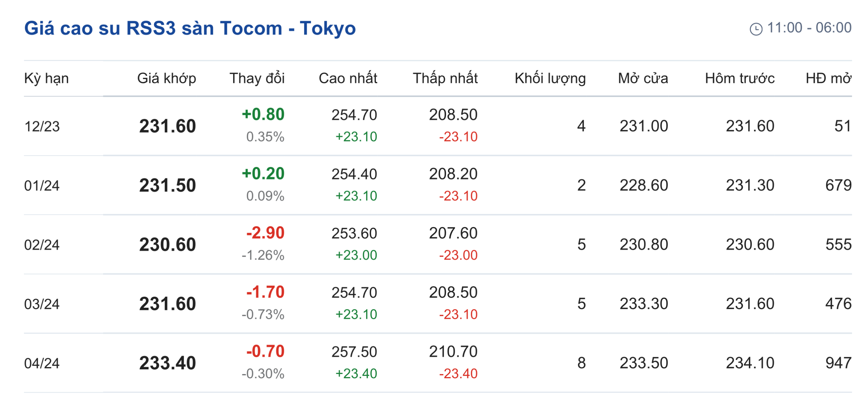
Task: Select the 04/24 contract term row
Action: click(42, 363)
